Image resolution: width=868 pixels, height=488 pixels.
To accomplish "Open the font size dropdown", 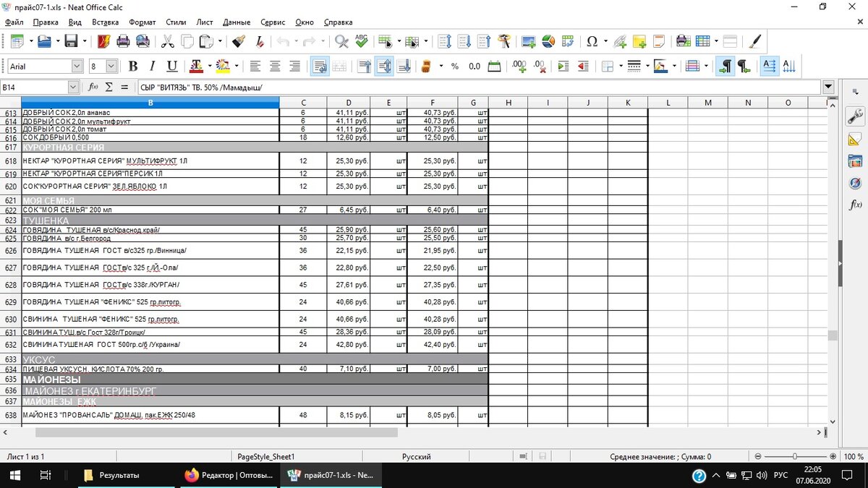I will pyautogui.click(x=111, y=67).
